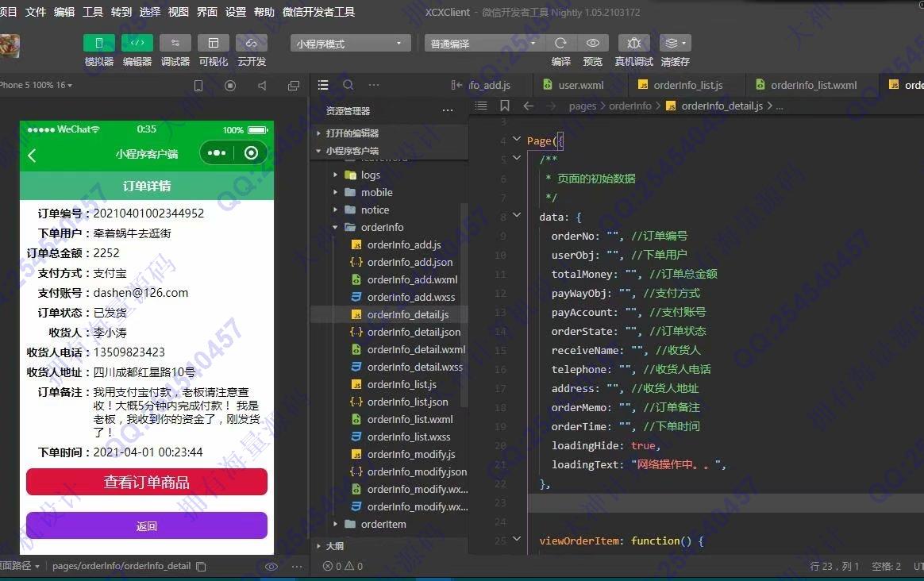This screenshot has width=924, height=581.
Task: Fold the Page( code block arrow
Action: coord(517,140)
